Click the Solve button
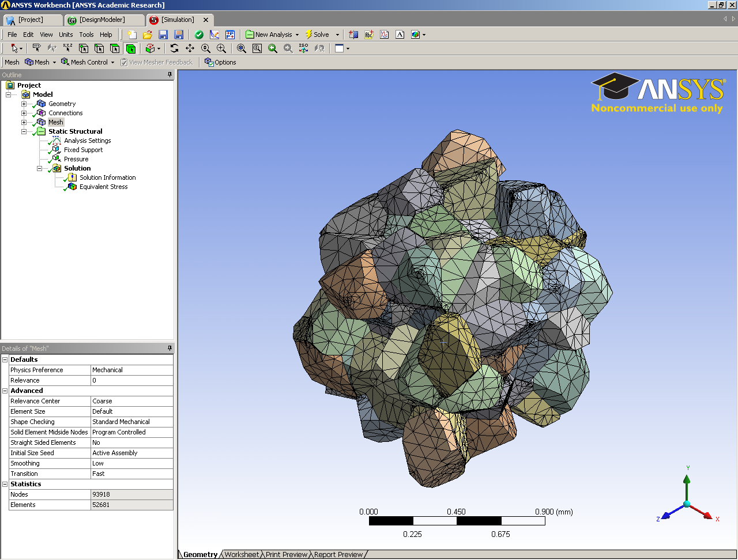Viewport: 738px width, 560px height. click(318, 35)
